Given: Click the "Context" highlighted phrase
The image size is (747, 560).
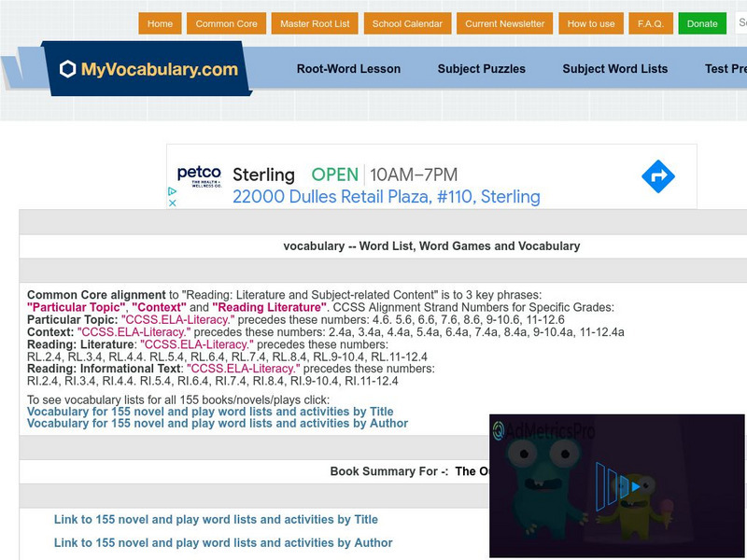Looking at the screenshot, I should coord(159,307).
